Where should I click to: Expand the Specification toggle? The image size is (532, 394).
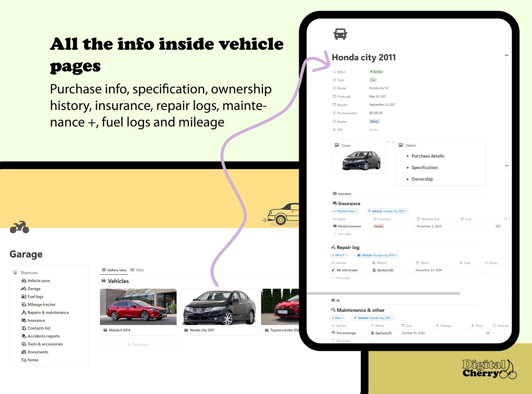[x=408, y=168]
